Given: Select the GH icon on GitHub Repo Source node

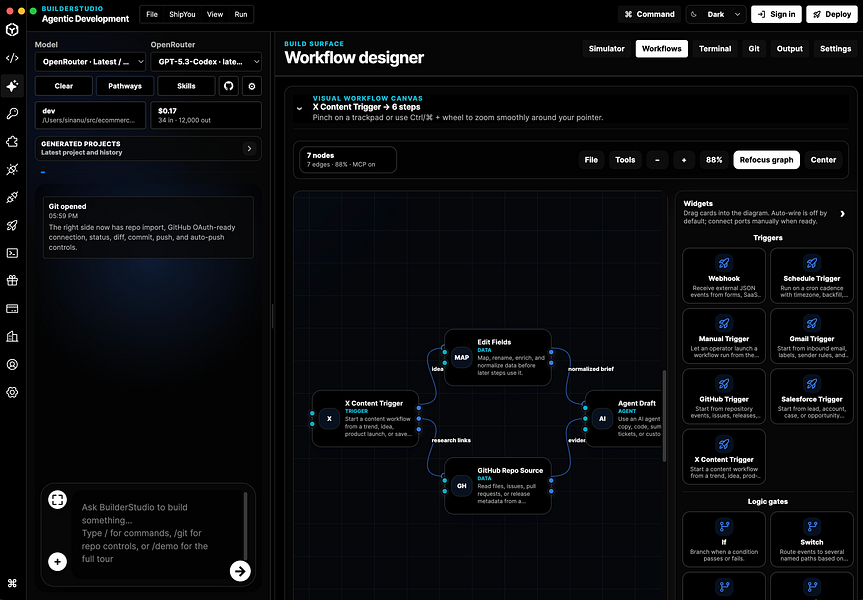Looking at the screenshot, I should [461, 486].
